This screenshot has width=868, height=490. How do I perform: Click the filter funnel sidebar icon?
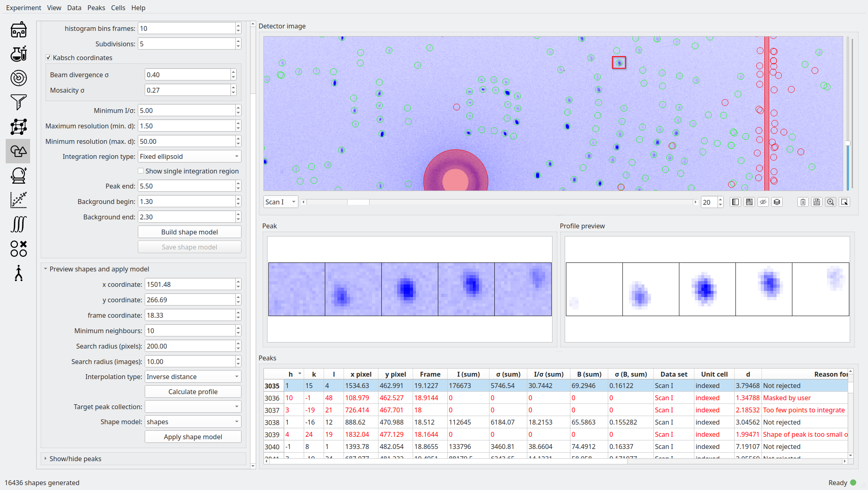pos(18,102)
